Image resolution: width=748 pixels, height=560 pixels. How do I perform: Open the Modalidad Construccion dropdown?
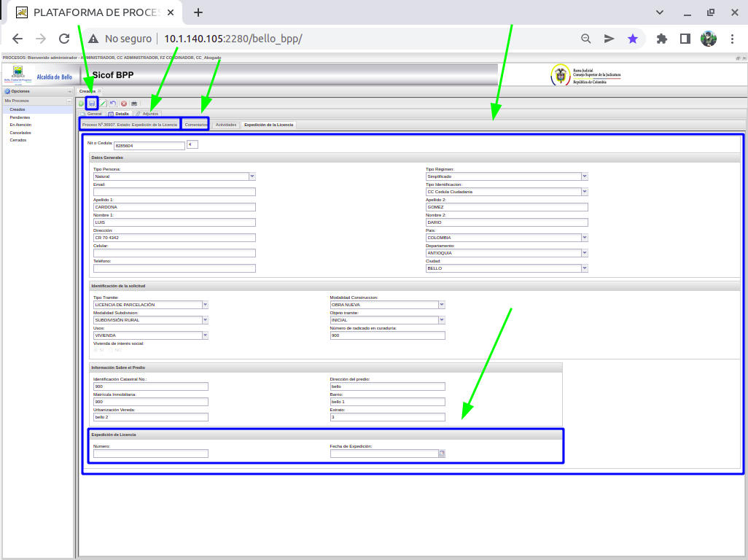pyautogui.click(x=442, y=305)
